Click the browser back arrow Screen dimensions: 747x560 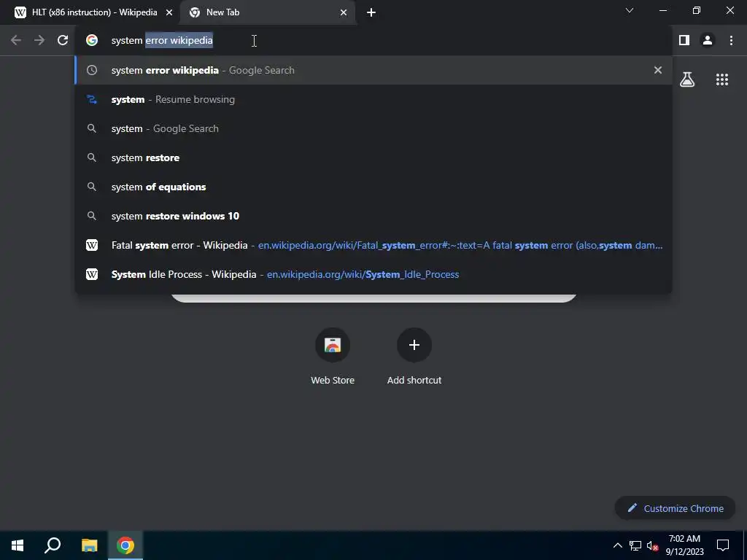tap(16, 41)
